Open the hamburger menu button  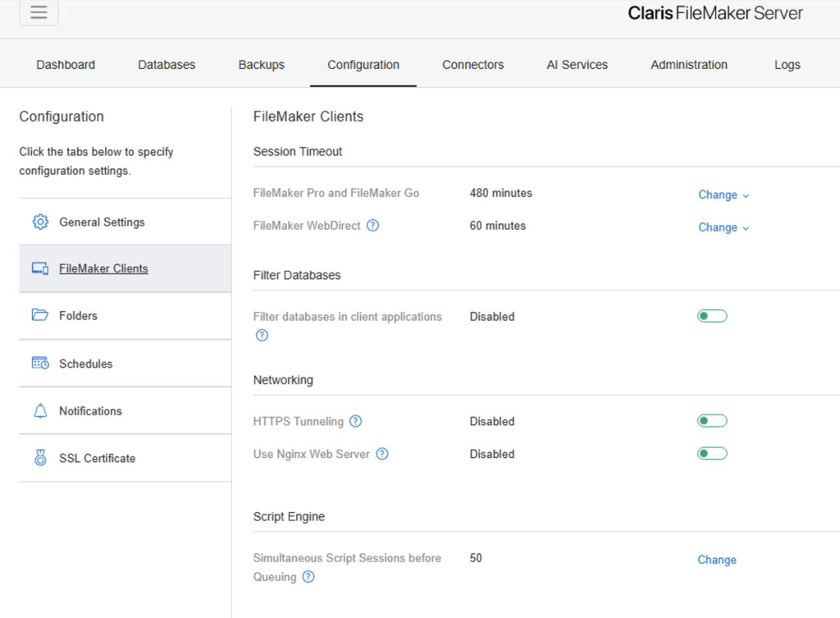coord(39,11)
